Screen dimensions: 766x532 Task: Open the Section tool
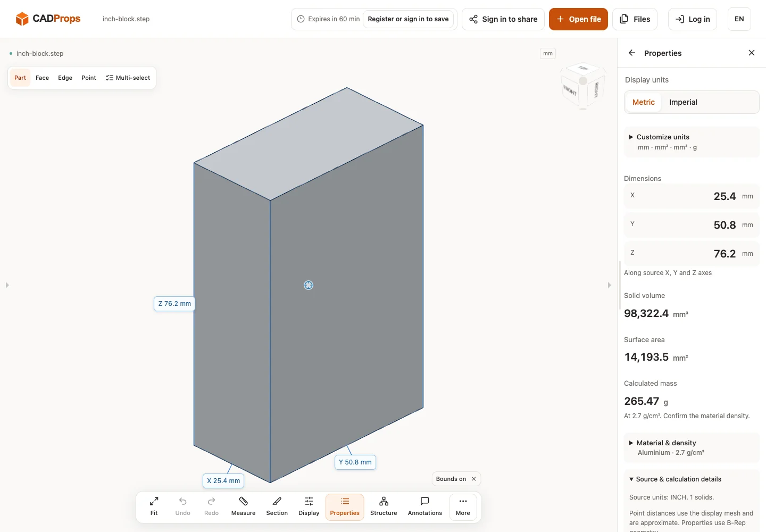[277, 506]
